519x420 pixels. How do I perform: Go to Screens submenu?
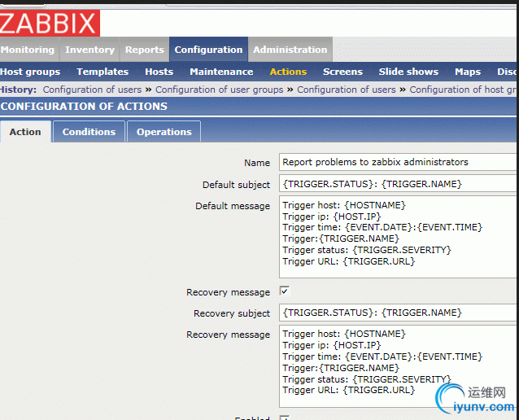pos(343,72)
